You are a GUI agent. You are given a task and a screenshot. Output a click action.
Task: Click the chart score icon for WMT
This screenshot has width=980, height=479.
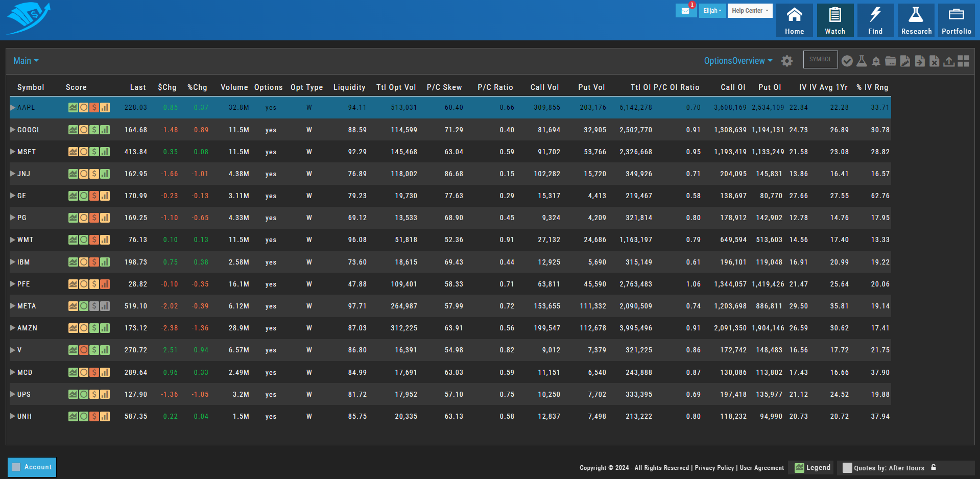click(x=73, y=240)
